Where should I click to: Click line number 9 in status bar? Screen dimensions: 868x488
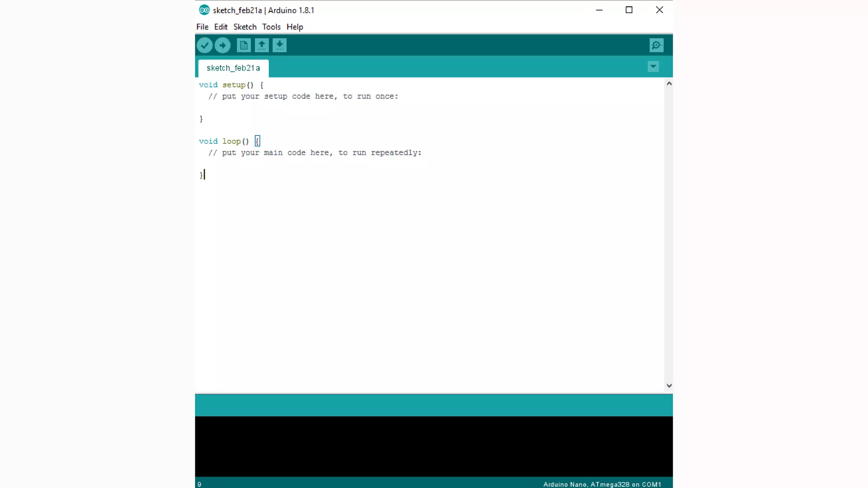199,484
